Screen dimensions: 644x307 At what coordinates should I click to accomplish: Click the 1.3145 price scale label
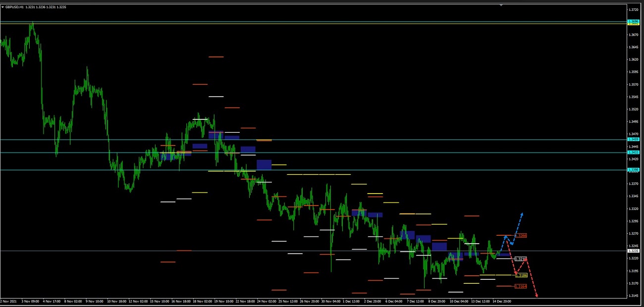(633, 296)
